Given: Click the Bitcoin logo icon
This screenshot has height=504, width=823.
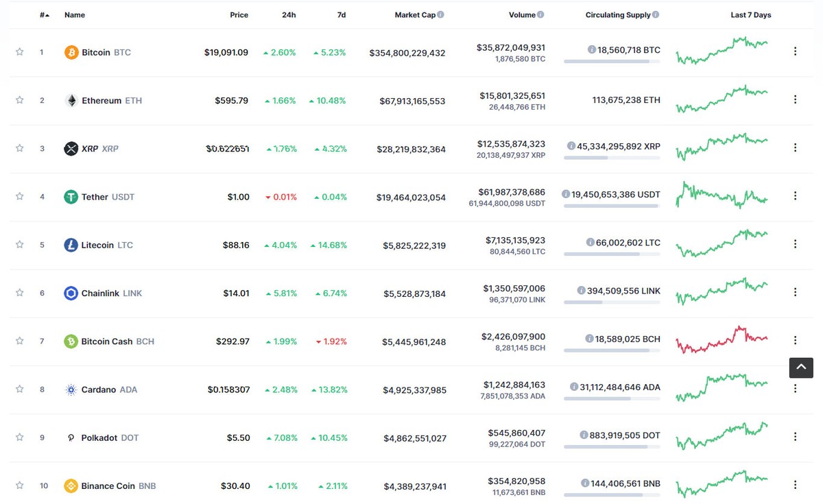Looking at the screenshot, I should coord(70,51).
